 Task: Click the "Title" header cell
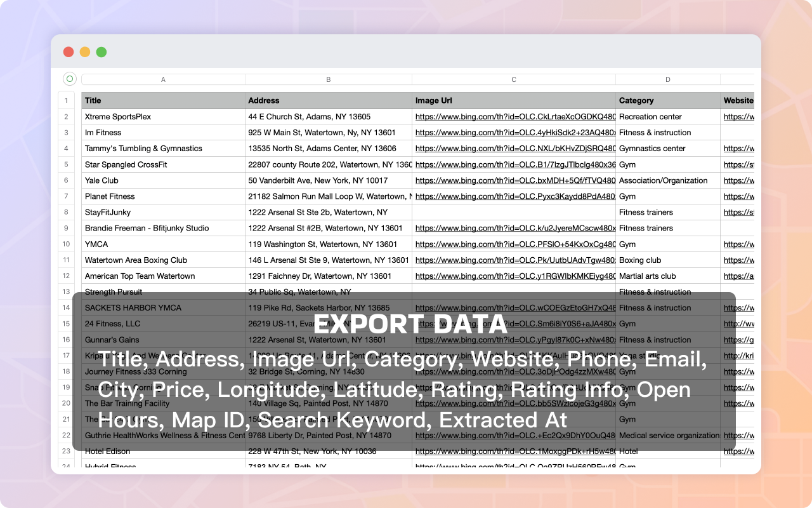[163, 100]
